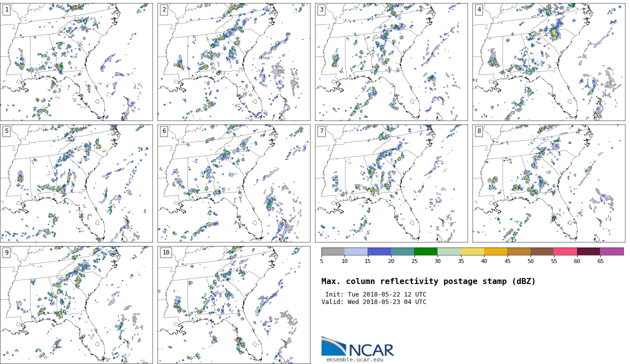Open ensemble member 9 panel
The image size is (630, 364).
(76, 304)
